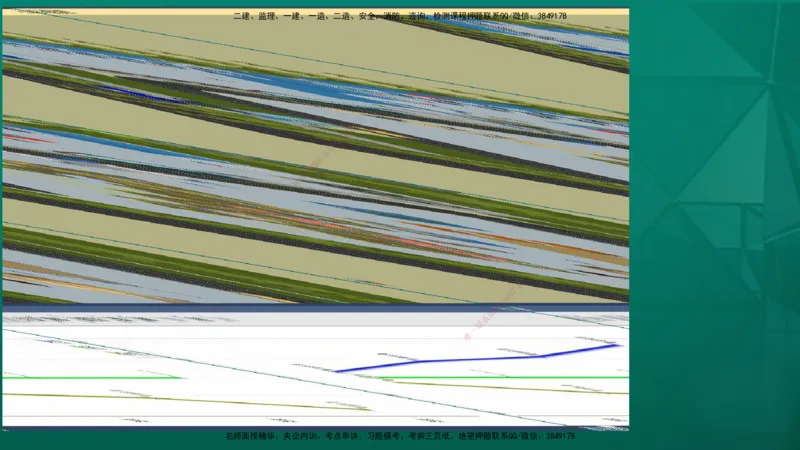Click the dark blue divider bar between panels
Viewport: 800px width, 450px height.
tap(315, 308)
